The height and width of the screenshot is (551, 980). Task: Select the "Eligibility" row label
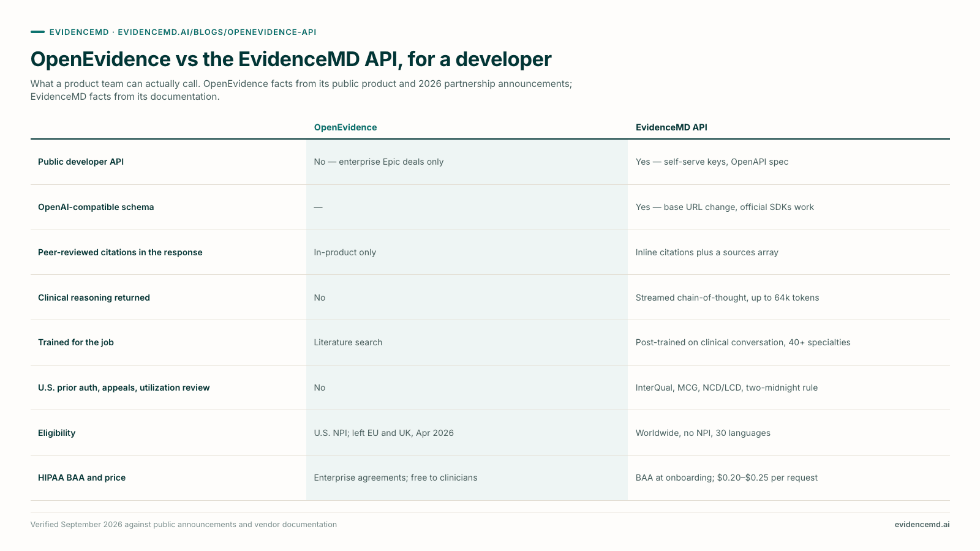pyautogui.click(x=56, y=433)
